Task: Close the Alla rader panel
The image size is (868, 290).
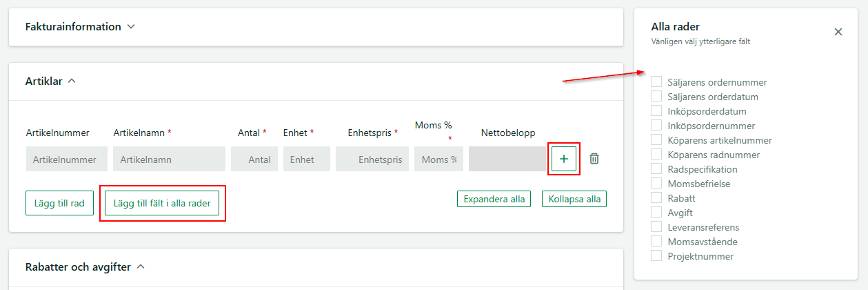Action: click(x=838, y=32)
